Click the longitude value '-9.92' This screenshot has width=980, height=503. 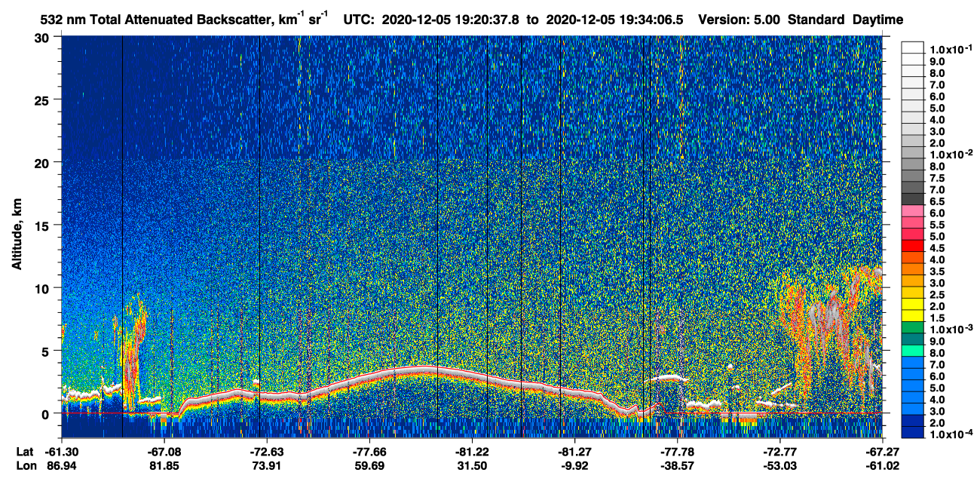coord(574,466)
